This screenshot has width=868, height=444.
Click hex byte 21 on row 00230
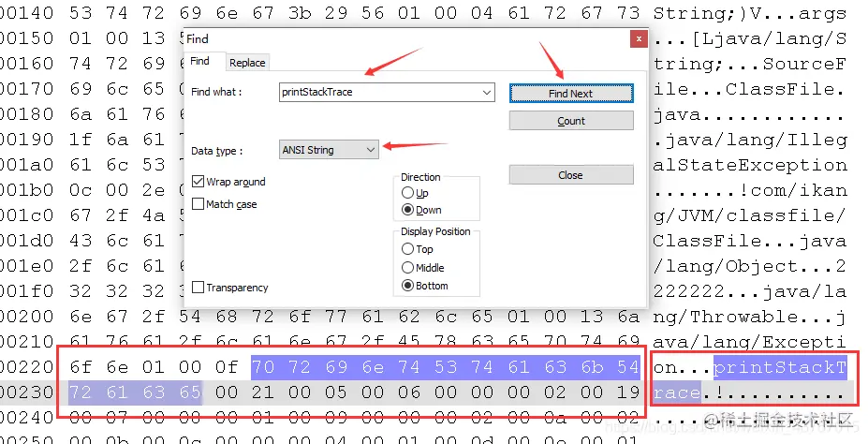coord(263,392)
